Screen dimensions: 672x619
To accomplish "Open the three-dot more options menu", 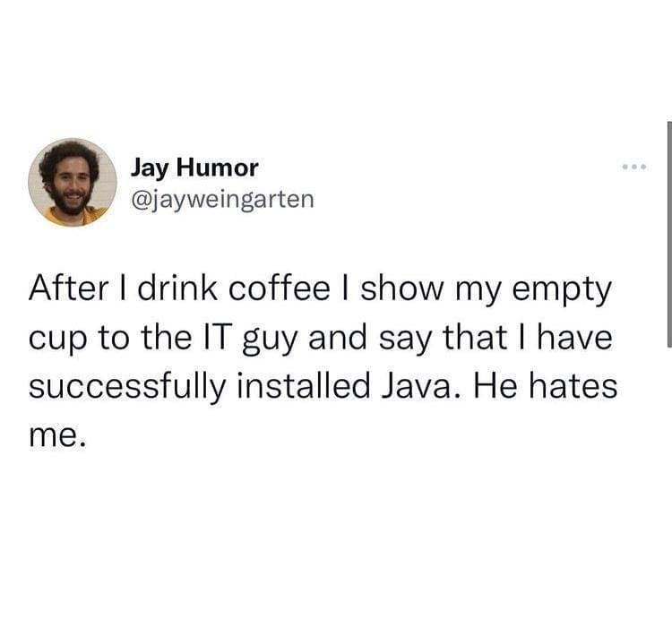I will tap(633, 167).
